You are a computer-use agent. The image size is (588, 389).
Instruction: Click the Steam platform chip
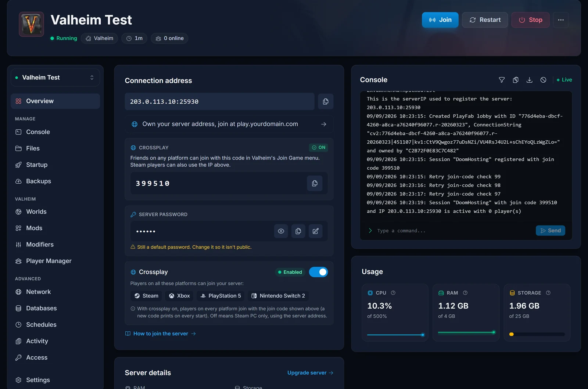pyautogui.click(x=146, y=296)
